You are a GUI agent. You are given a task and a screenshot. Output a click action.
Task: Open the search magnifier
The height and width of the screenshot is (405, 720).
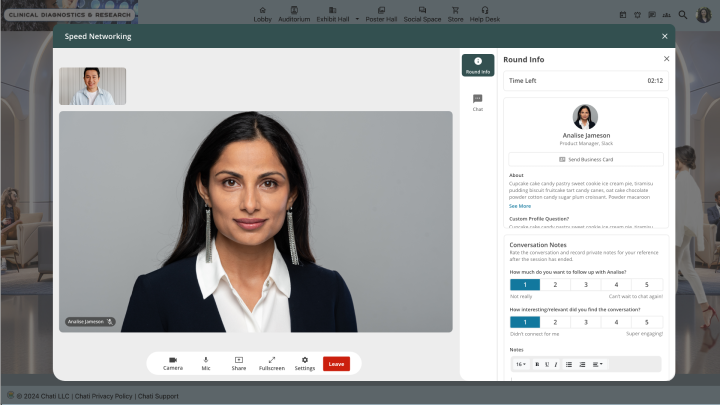683,15
